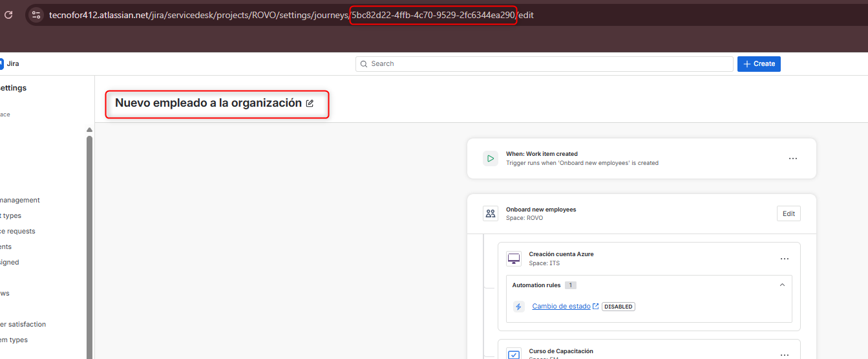
Task: Collapse the Automation rules section
Action: [x=782, y=285]
